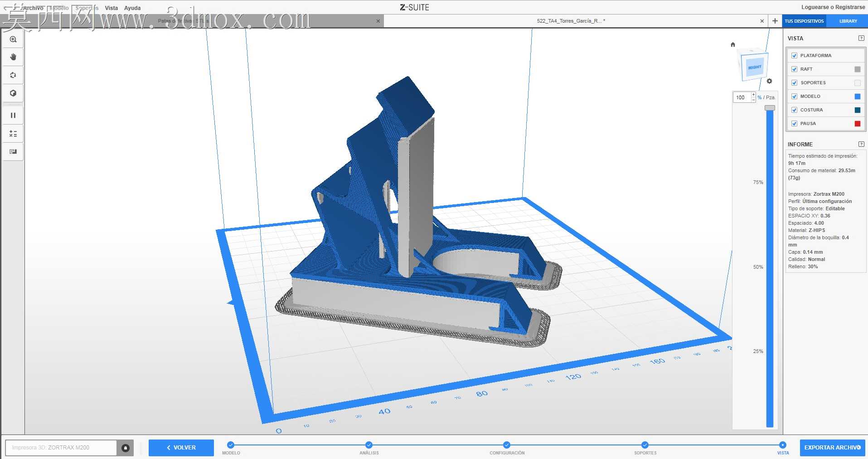Go to CONFIGURACIÓN workflow step
The height and width of the screenshot is (459, 868).
(x=507, y=445)
